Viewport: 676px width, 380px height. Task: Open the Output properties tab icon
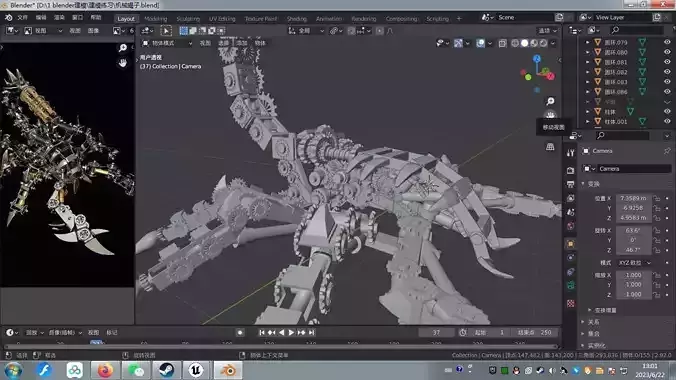[x=570, y=185]
